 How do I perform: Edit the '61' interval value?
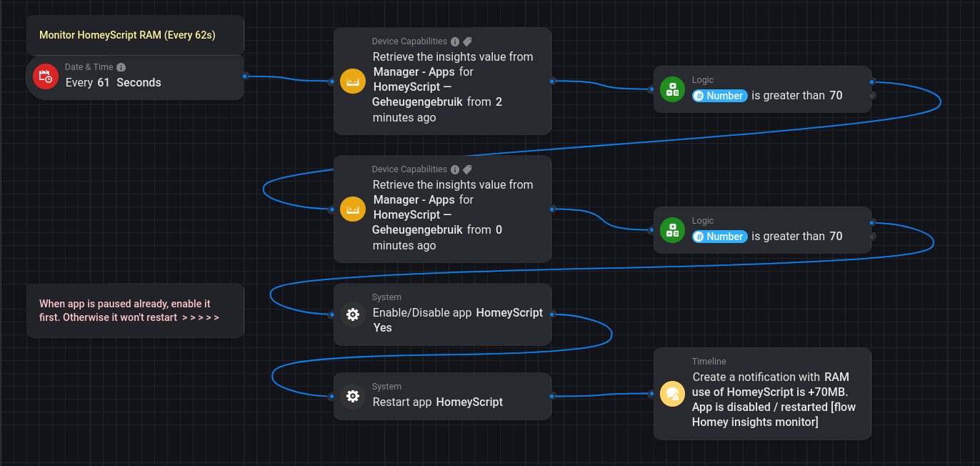point(104,82)
